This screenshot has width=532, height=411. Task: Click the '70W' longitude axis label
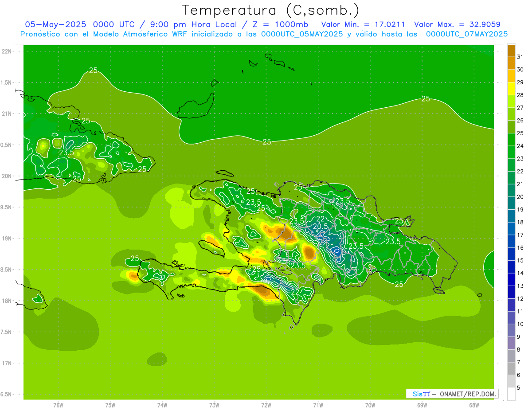[370, 405]
